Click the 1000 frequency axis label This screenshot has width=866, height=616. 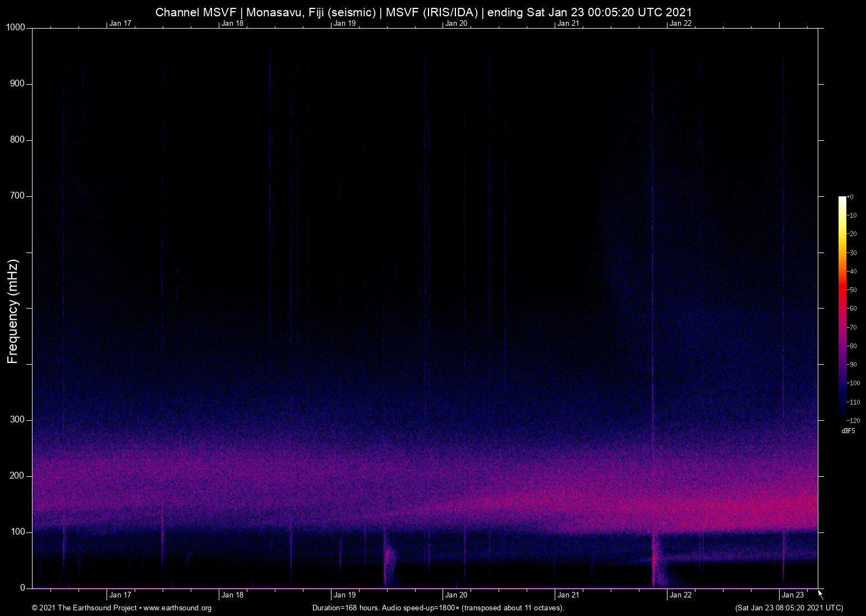coord(16,27)
